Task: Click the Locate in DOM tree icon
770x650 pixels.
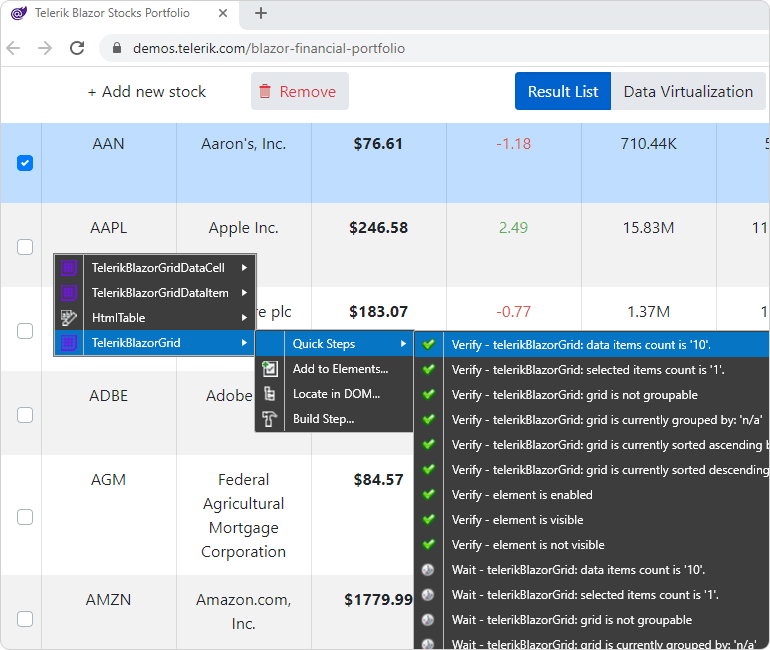Action: click(x=270, y=394)
